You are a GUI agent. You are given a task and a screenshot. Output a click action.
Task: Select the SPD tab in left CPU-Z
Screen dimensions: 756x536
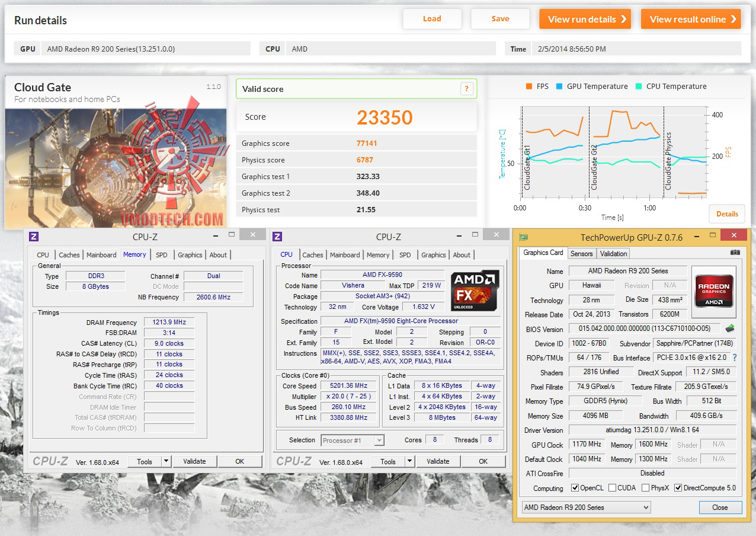pyautogui.click(x=162, y=255)
